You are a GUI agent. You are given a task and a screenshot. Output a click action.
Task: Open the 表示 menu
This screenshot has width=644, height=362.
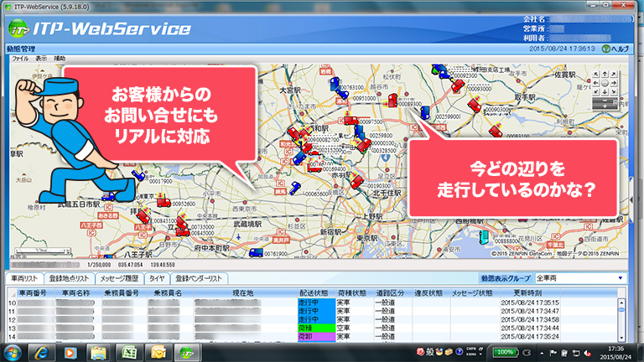coord(41,59)
